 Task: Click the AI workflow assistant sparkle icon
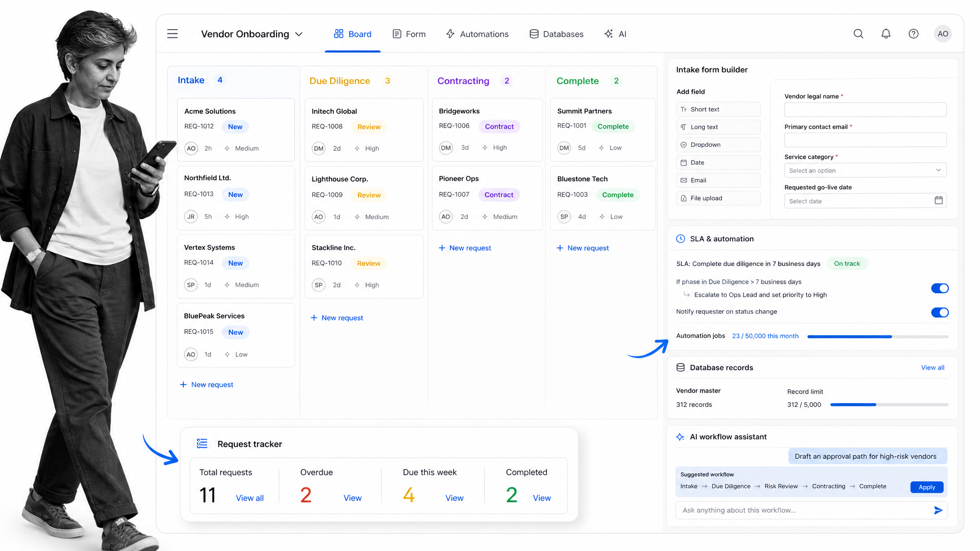point(680,437)
